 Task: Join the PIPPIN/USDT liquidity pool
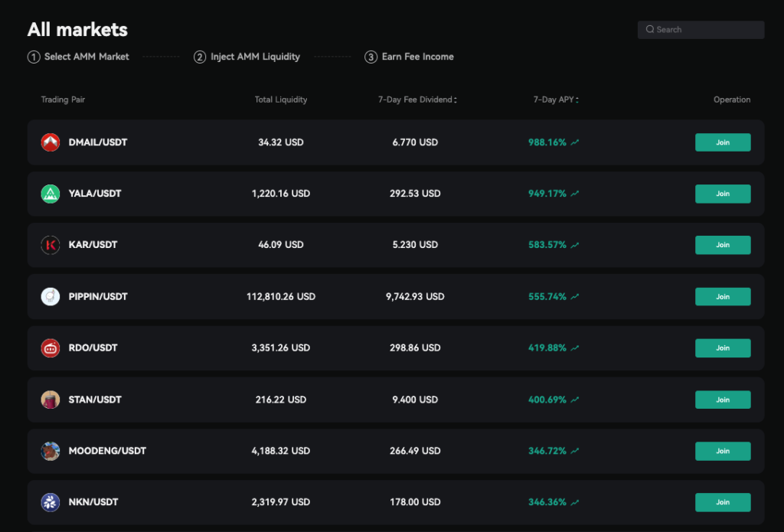pos(722,296)
